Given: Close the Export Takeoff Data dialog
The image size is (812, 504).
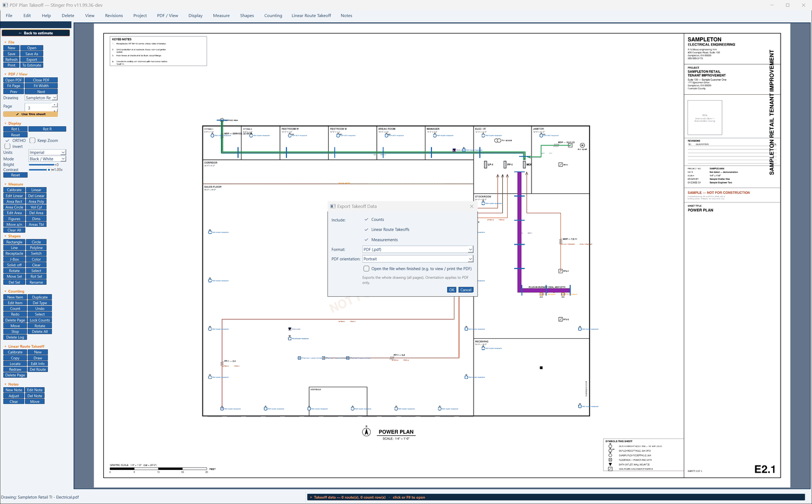Looking at the screenshot, I should [x=472, y=206].
